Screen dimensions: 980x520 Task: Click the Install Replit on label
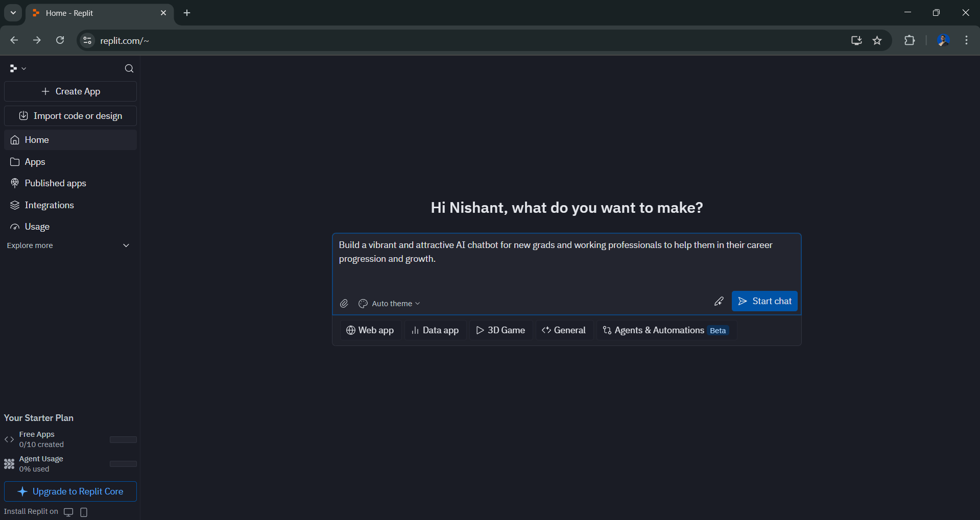coord(31,511)
